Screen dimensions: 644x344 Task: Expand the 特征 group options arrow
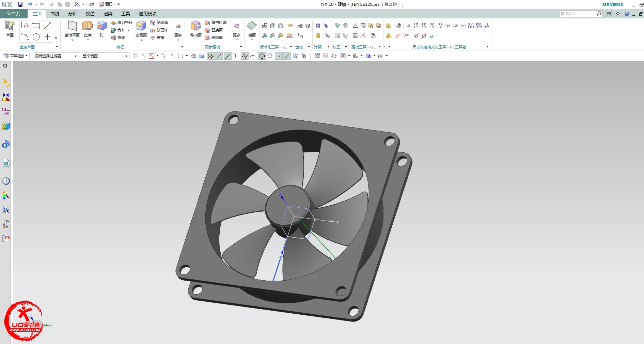click(182, 47)
